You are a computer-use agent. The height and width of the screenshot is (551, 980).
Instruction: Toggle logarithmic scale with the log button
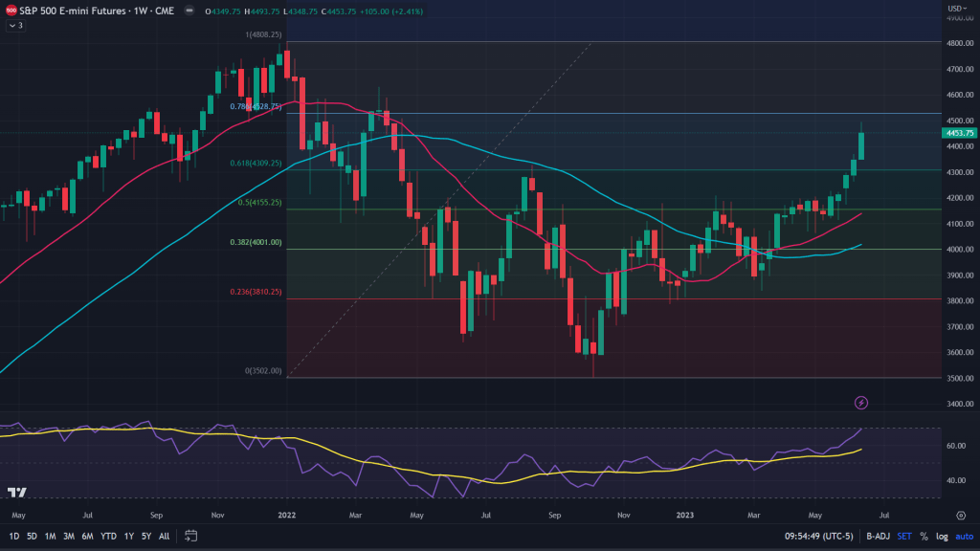(944, 537)
